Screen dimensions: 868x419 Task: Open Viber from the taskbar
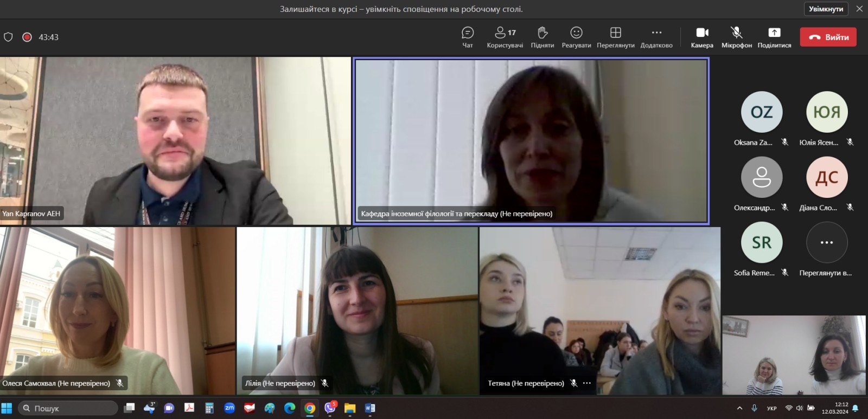[x=330, y=408]
